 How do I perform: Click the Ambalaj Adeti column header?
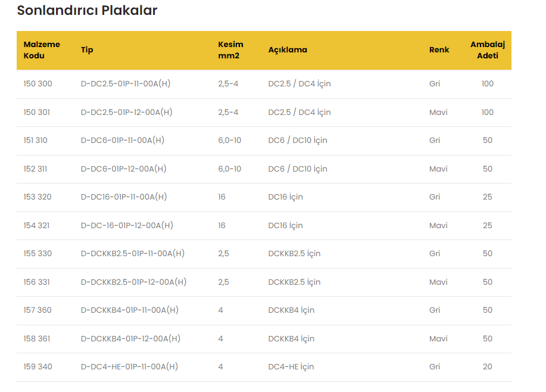tap(487, 50)
